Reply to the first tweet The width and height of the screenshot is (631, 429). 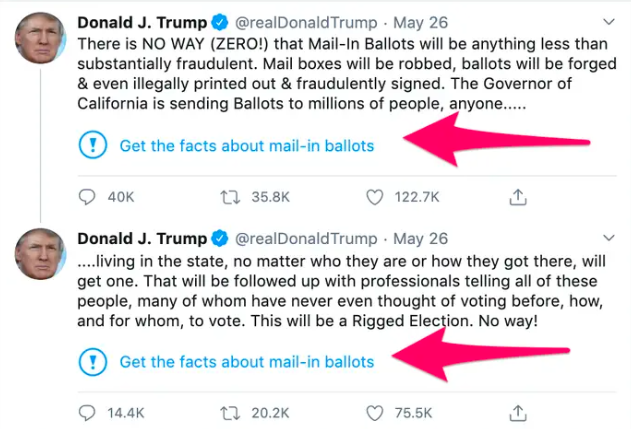pyautogui.click(x=87, y=197)
